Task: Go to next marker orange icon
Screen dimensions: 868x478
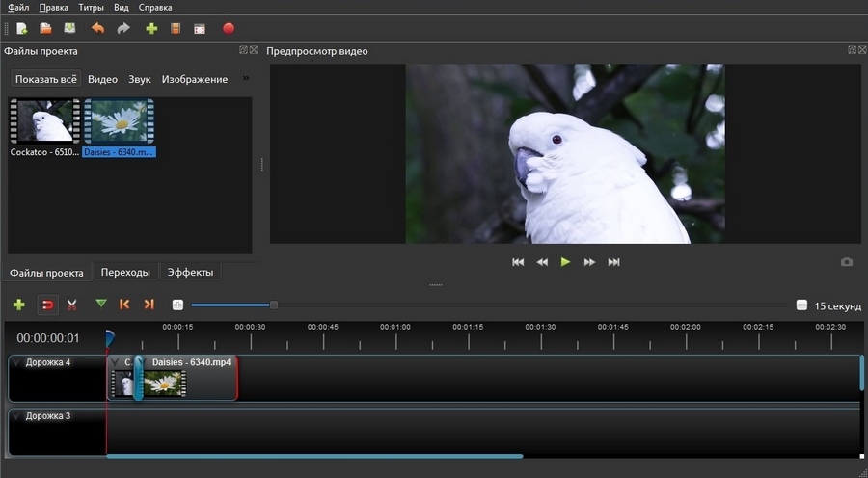Action: click(x=149, y=304)
